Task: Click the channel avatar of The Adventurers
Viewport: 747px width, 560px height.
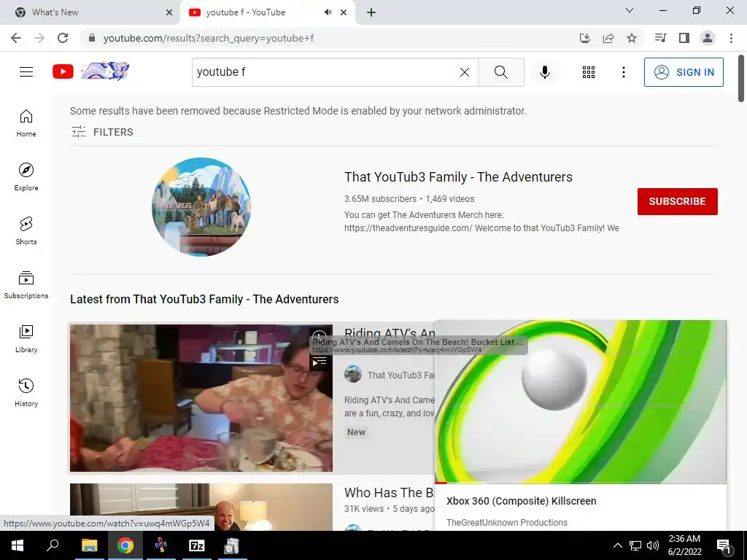Action: click(x=201, y=207)
